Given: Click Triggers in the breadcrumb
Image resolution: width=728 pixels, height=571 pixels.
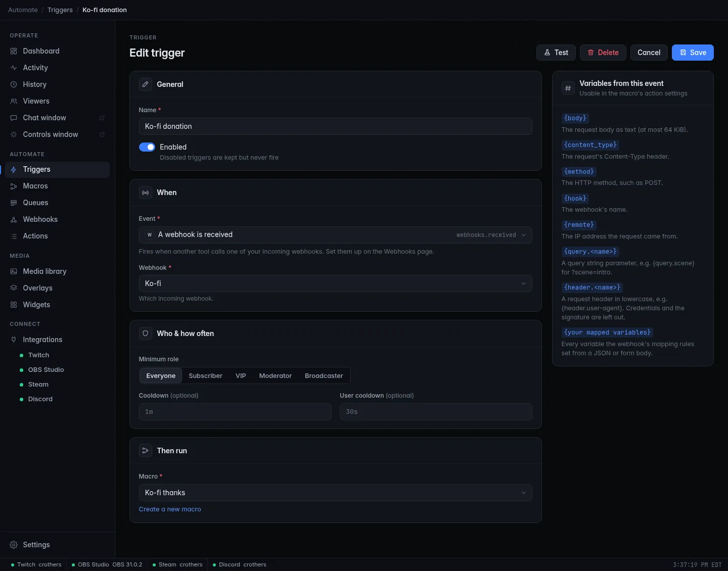Looking at the screenshot, I should click(x=60, y=10).
